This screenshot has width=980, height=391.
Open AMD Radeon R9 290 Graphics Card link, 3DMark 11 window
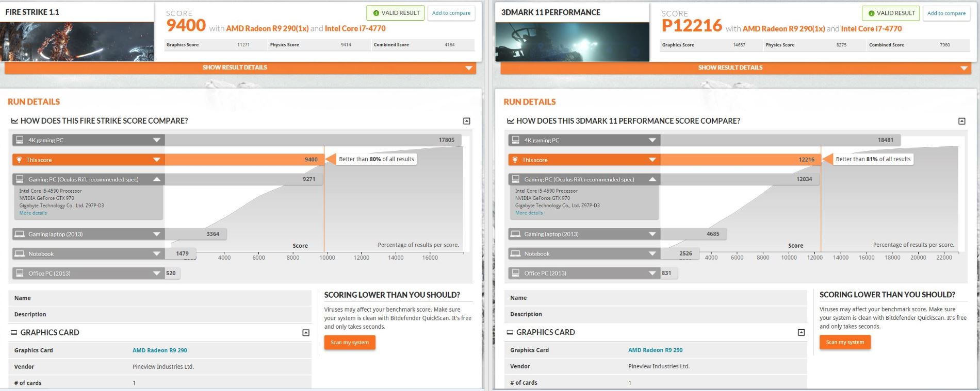click(656, 350)
